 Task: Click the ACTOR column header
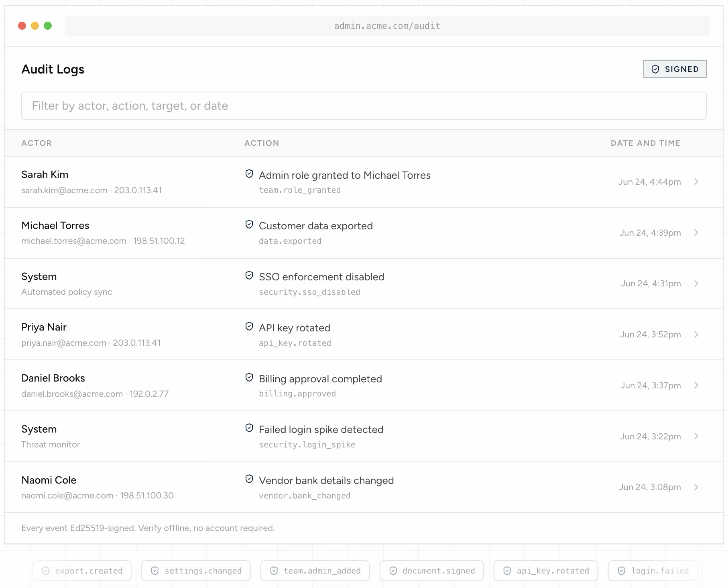[37, 143]
